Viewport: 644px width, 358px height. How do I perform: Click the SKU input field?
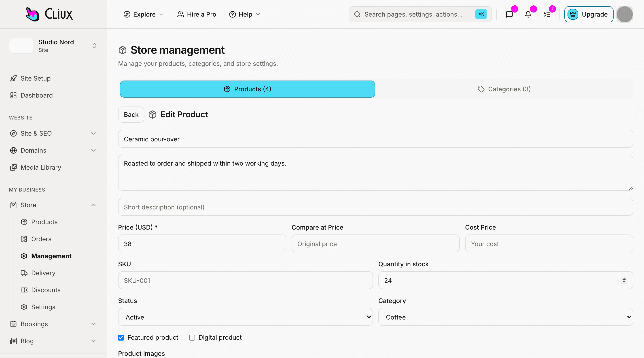point(245,280)
